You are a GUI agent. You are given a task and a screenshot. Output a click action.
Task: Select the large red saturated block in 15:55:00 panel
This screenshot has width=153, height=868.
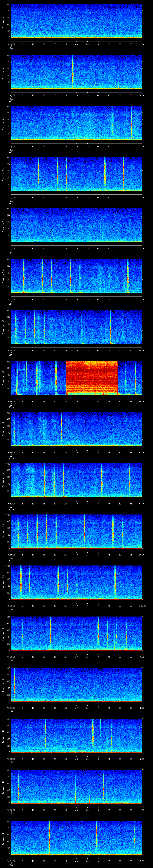92,377
